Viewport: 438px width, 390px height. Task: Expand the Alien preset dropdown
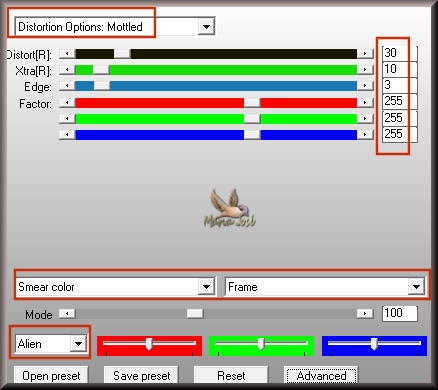click(78, 343)
